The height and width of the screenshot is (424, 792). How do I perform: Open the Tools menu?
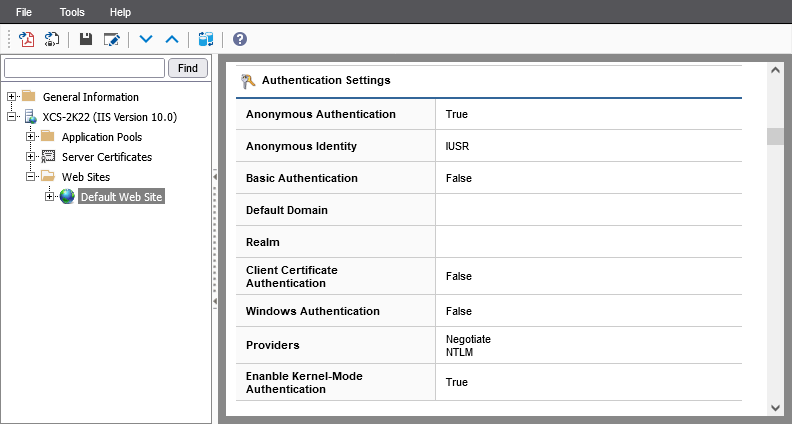[72, 12]
